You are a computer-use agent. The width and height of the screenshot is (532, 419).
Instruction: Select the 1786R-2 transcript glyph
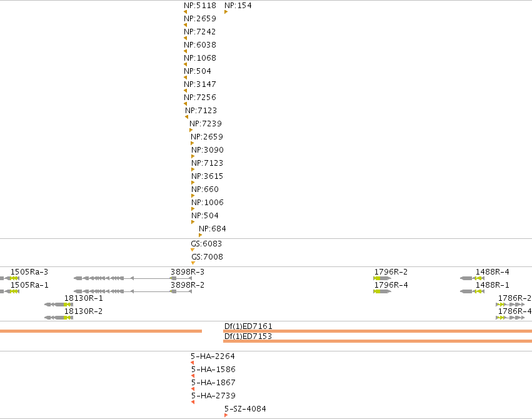[x=510, y=305]
